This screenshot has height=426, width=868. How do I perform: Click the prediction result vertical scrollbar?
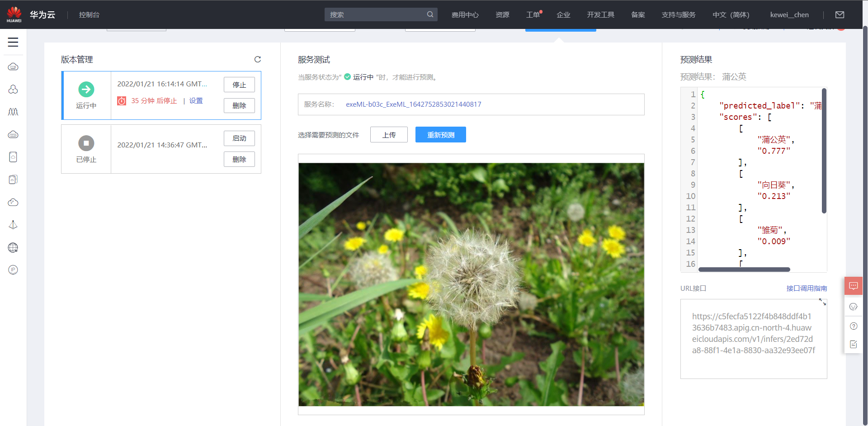point(824,151)
